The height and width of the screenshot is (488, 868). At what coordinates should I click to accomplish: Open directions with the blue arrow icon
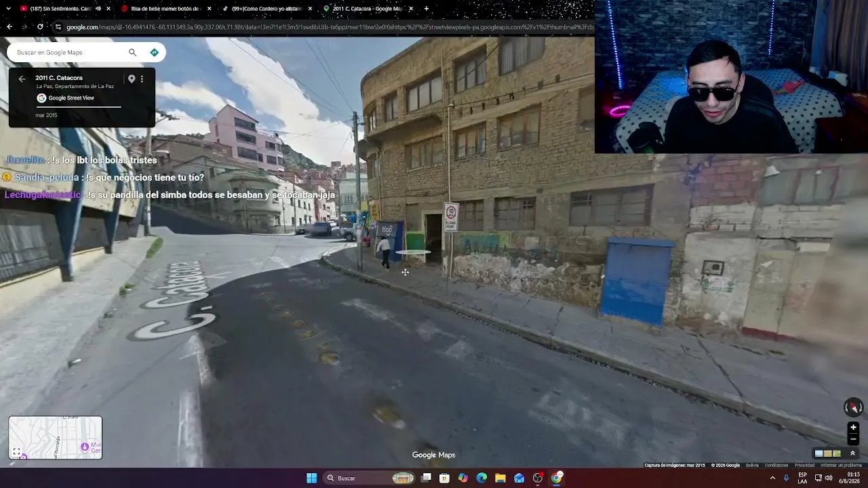154,52
